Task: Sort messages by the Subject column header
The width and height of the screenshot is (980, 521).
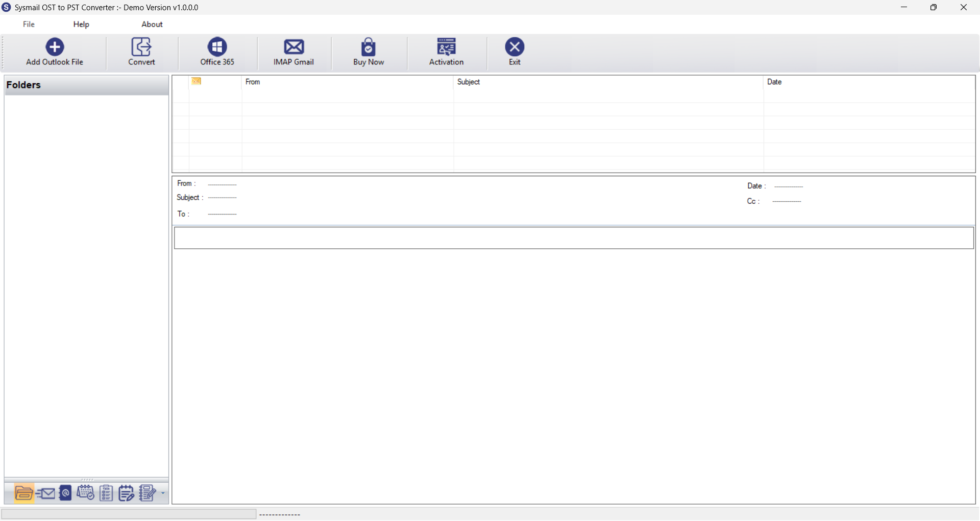Action: [608, 82]
